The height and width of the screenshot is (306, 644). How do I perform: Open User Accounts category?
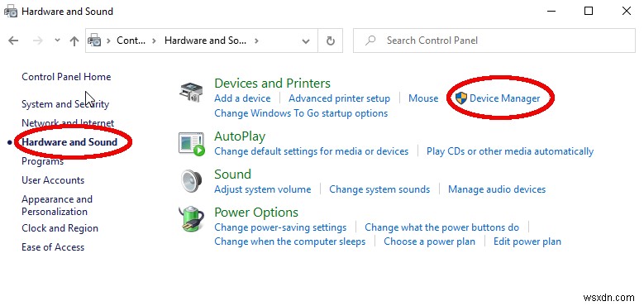click(x=53, y=180)
